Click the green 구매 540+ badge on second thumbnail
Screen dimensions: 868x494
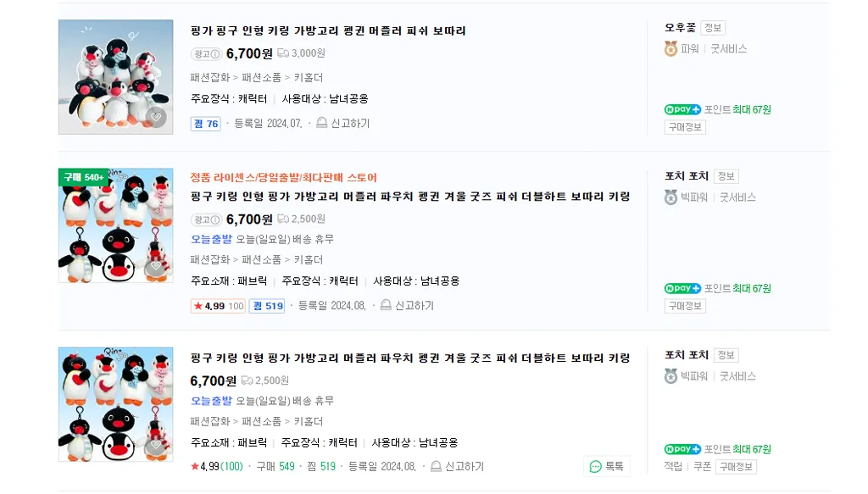(82, 176)
